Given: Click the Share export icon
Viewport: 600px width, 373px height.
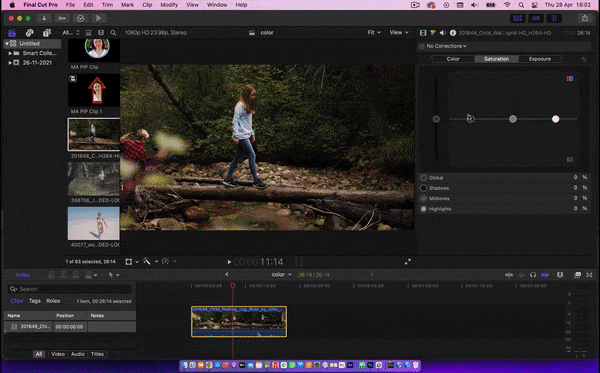Looking at the screenshot, I should coord(585,18).
